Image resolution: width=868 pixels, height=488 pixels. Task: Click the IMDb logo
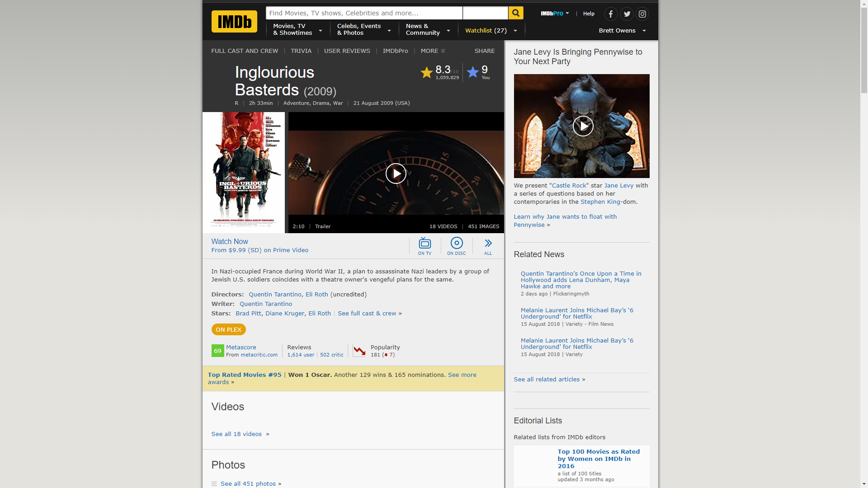pyautogui.click(x=234, y=21)
